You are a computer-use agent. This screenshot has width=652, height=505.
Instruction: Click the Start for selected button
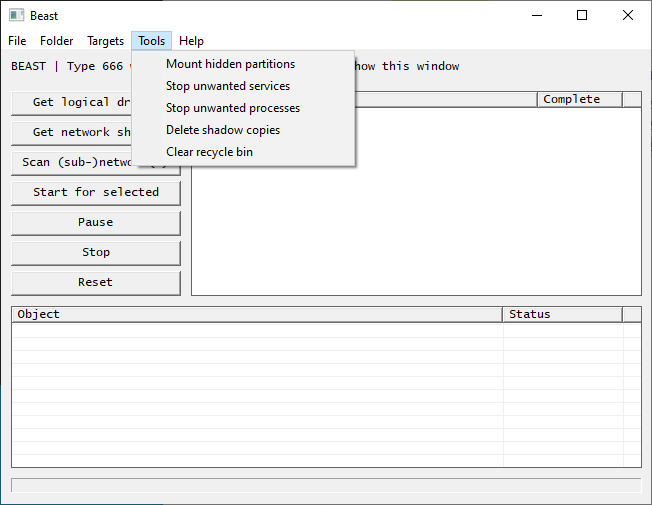click(96, 193)
